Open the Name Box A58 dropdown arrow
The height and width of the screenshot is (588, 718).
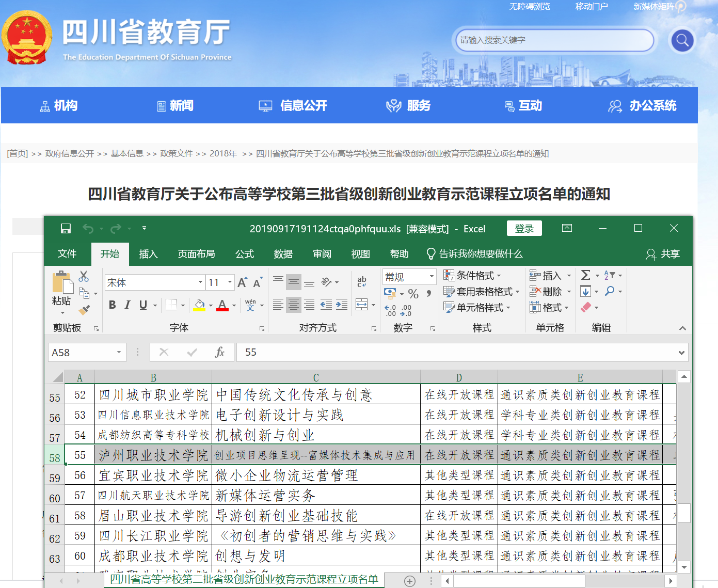pos(119,352)
